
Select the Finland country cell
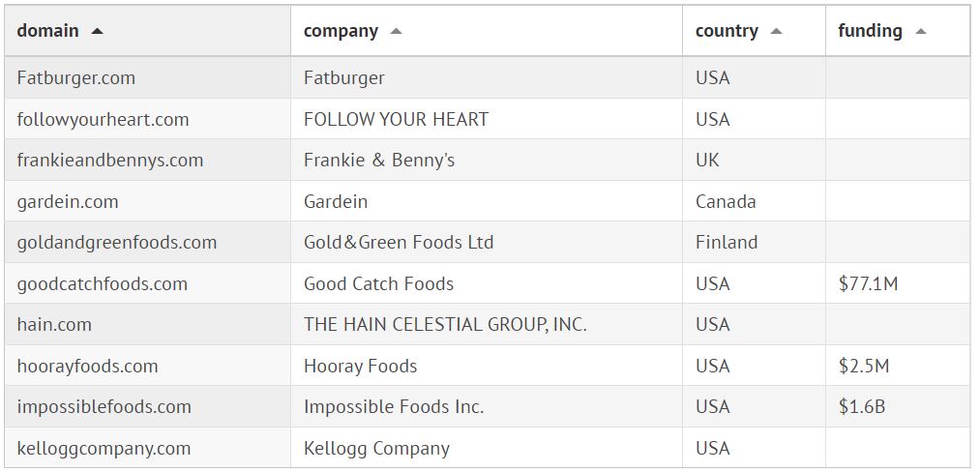coord(727,242)
